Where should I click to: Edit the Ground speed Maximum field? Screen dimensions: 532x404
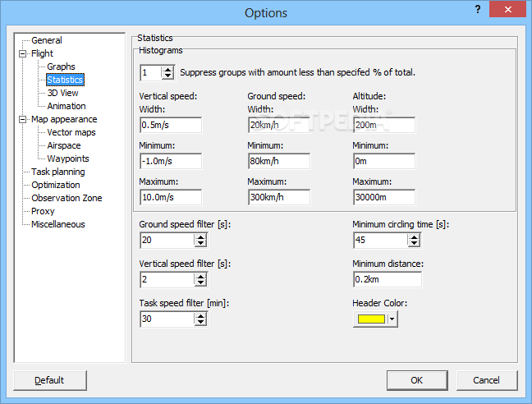point(279,197)
